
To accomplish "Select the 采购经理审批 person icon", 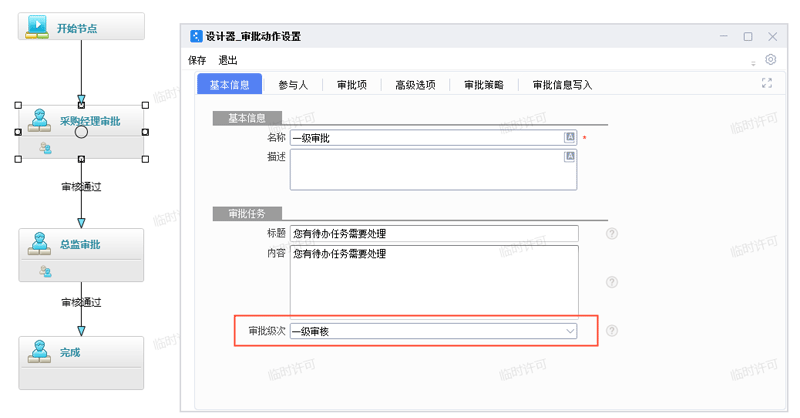I will click(x=39, y=120).
